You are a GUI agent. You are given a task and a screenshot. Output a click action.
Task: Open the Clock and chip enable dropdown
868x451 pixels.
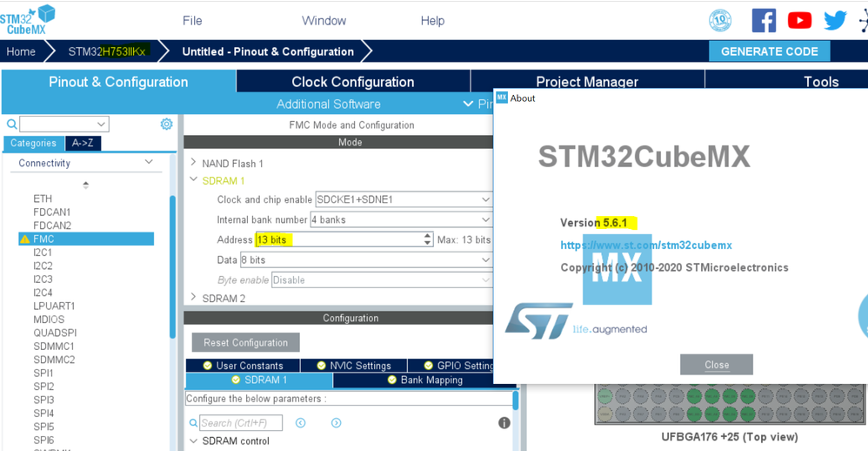click(x=403, y=199)
